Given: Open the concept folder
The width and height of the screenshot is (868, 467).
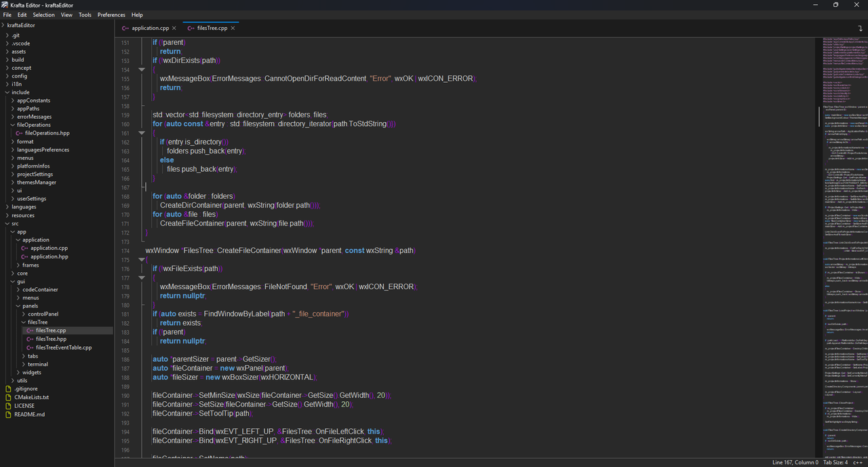Looking at the screenshot, I should coord(21,68).
